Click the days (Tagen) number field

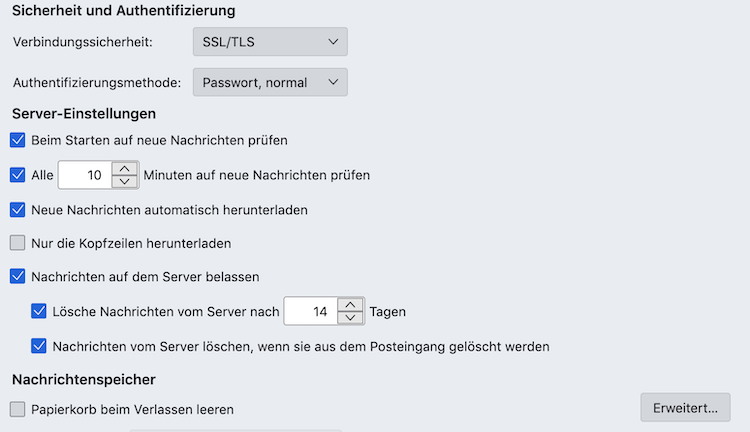[310, 312]
